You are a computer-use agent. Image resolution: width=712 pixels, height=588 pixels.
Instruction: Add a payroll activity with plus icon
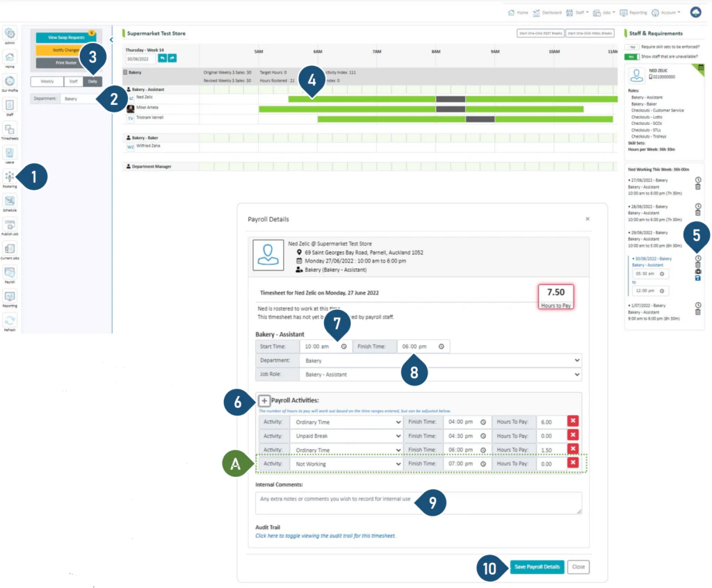click(x=264, y=400)
